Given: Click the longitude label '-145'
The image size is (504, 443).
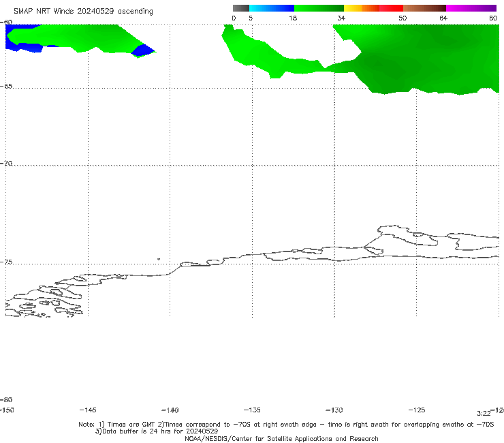Looking at the screenshot, I should tap(88, 410).
